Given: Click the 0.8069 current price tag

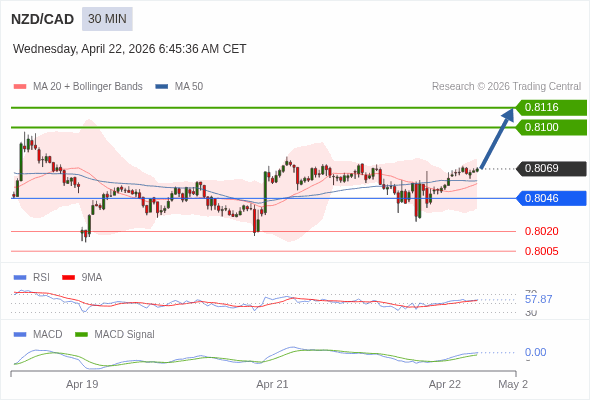Looking at the screenshot, I should pos(551,169).
